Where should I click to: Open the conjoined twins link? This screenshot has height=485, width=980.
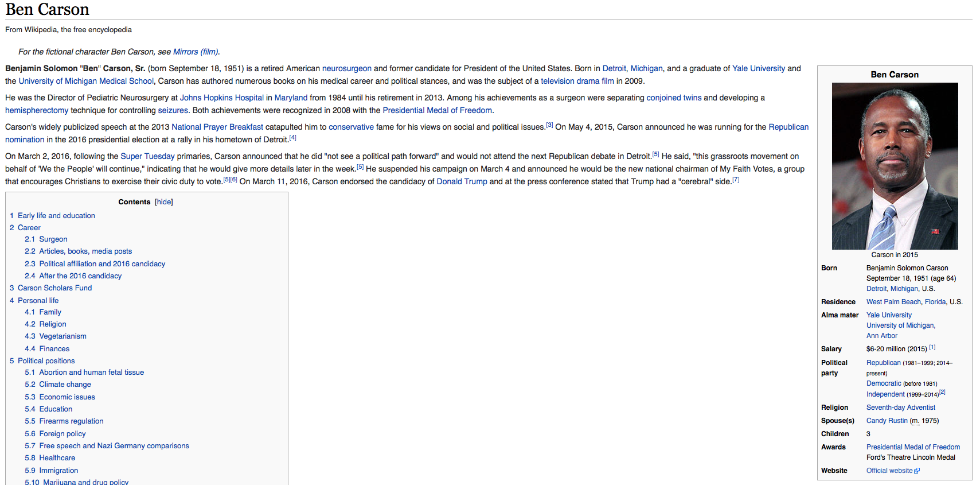pos(674,98)
